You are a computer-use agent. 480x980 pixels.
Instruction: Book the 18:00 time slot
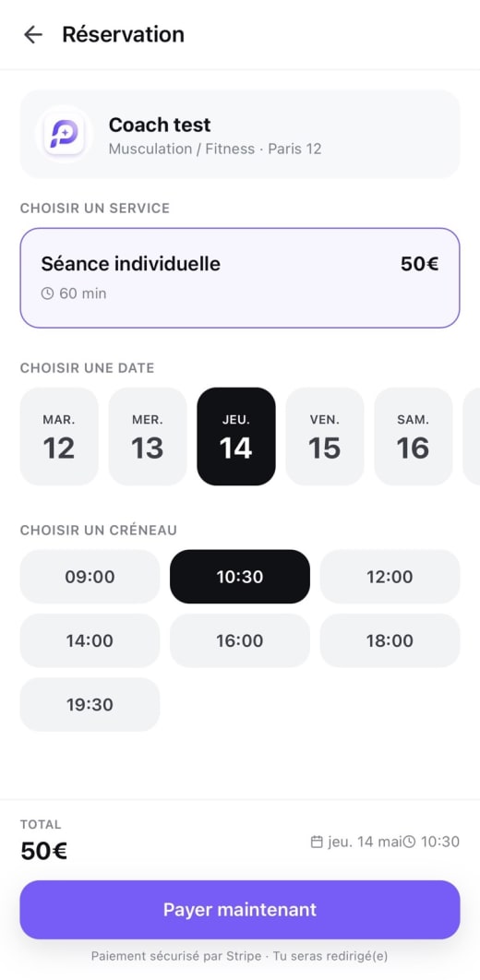click(x=390, y=640)
